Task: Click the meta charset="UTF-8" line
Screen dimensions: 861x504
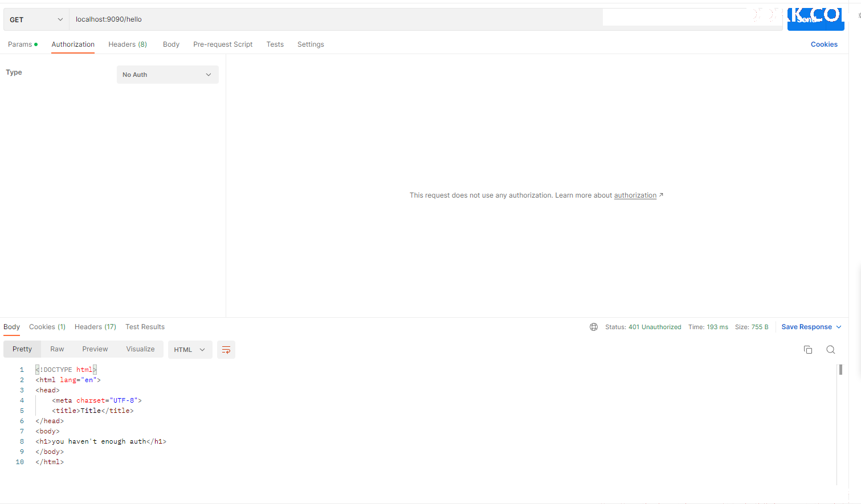Action: point(97,400)
